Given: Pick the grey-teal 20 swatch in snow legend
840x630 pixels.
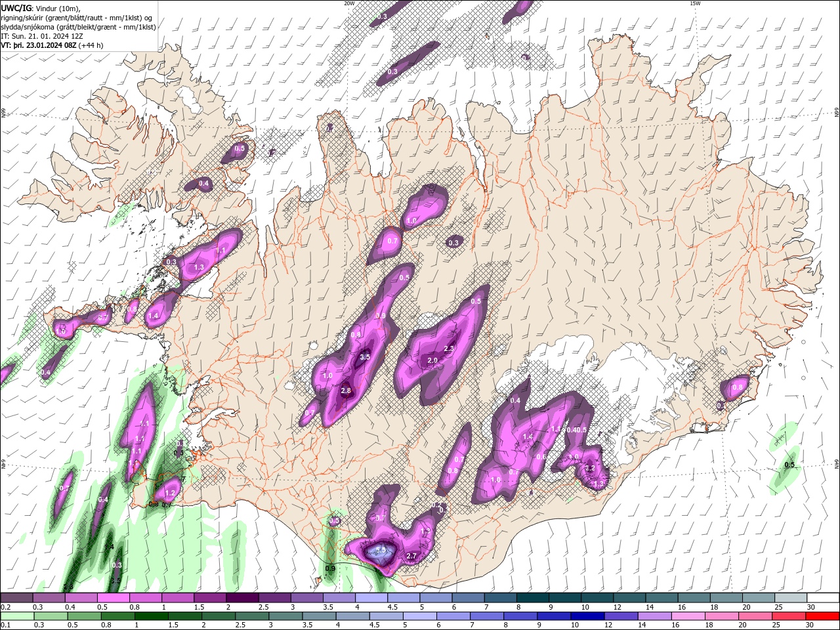Looking at the screenshot, I should point(759,598).
